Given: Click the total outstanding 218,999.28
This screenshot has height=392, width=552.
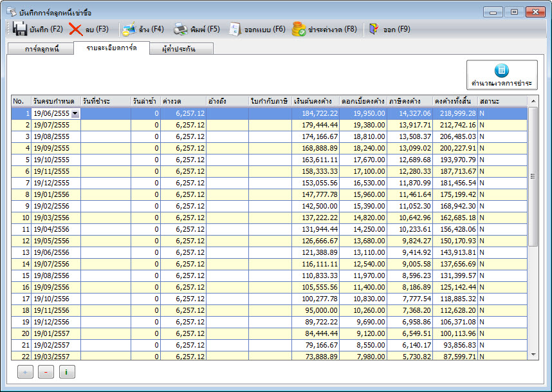Looking at the screenshot, I should [x=455, y=113].
